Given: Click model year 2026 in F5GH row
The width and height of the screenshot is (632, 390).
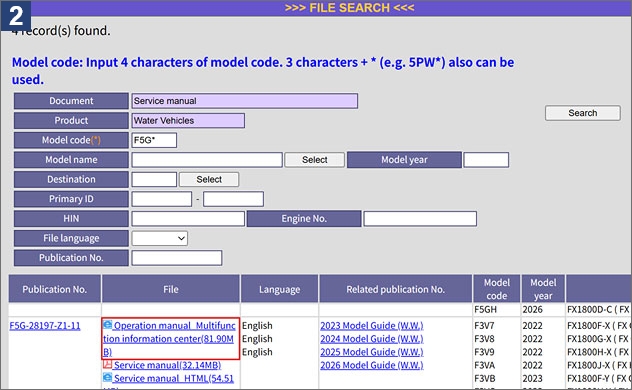Looking at the screenshot, I should (x=532, y=309).
